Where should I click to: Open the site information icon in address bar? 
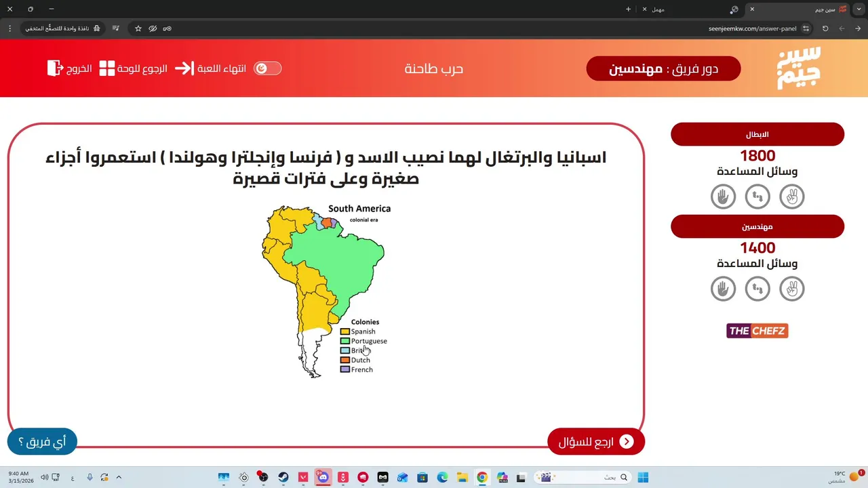806,28
